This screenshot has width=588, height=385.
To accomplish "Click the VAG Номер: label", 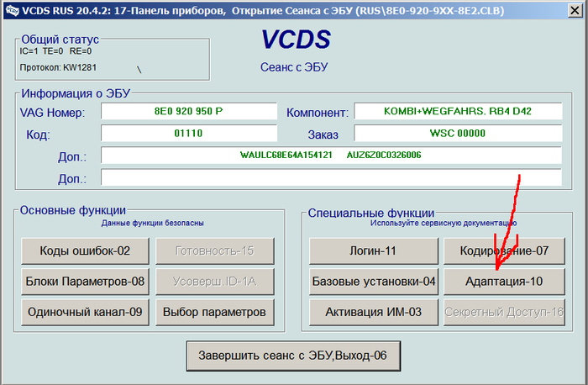I will click(52, 113).
